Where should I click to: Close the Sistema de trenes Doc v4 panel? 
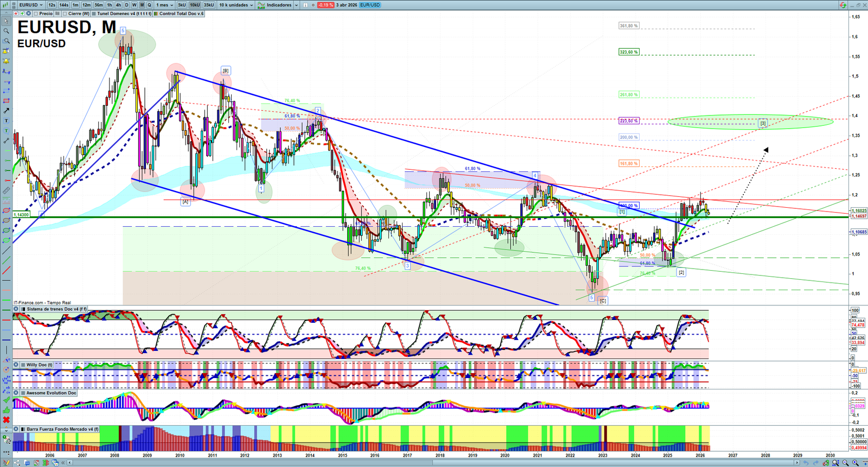click(x=16, y=309)
